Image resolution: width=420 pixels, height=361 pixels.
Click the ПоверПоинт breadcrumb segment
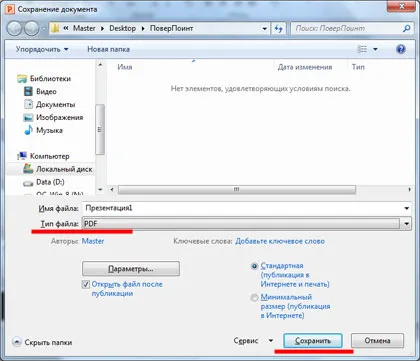(x=171, y=28)
